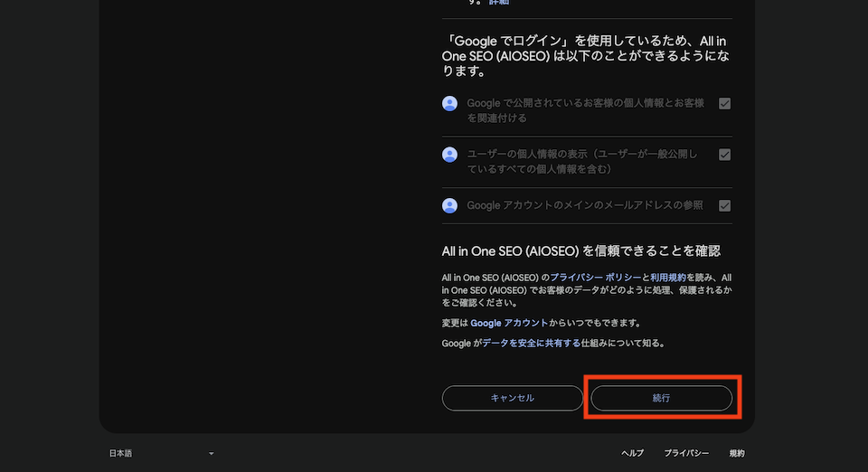Open the データを安全に共有する link

(531, 344)
